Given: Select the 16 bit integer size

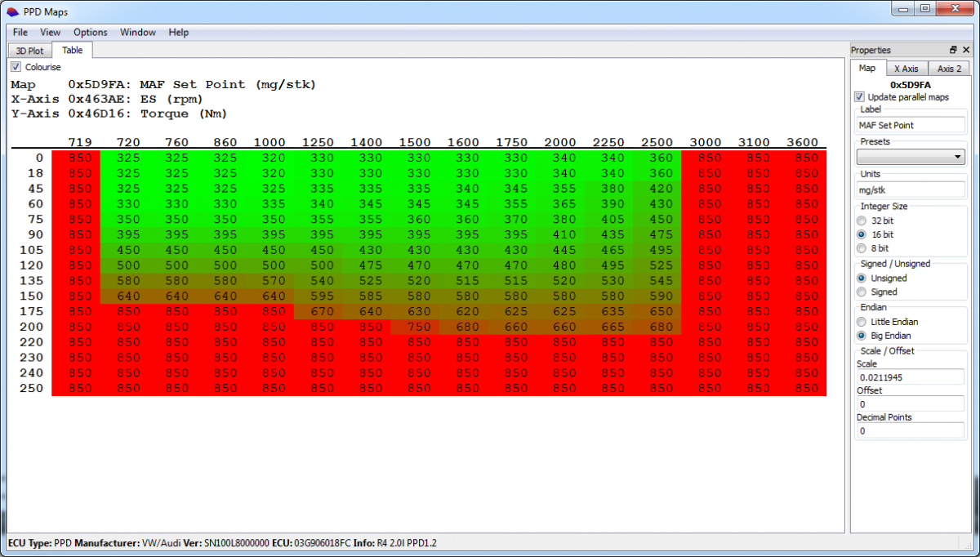Looking at the screenshot, I should click(x=862, y=234).
